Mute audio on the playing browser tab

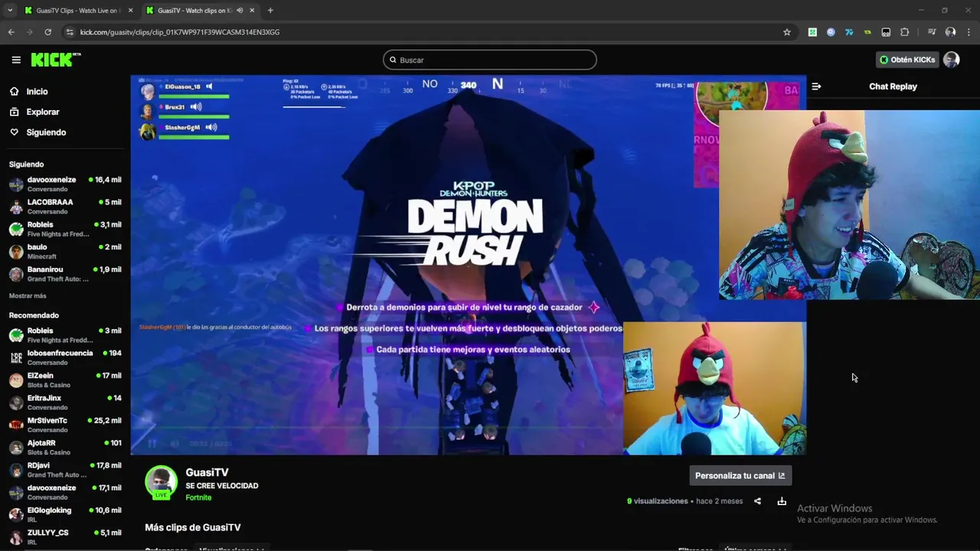(240, 10)
